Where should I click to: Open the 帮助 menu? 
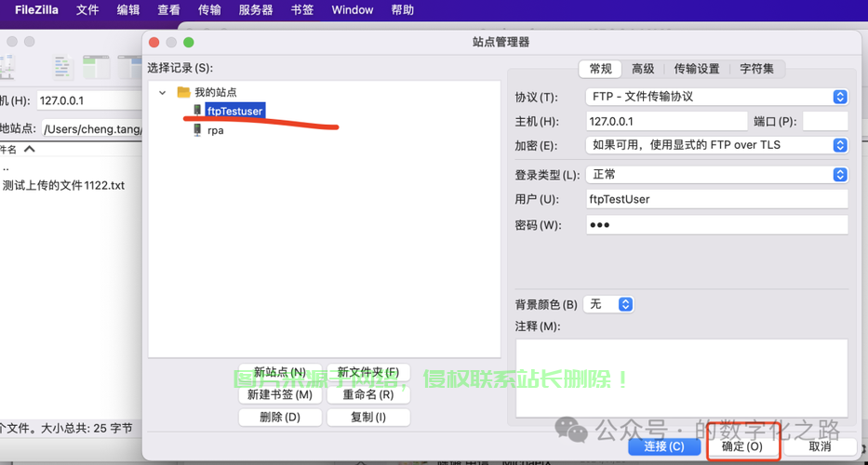click(x=403, y=10)
